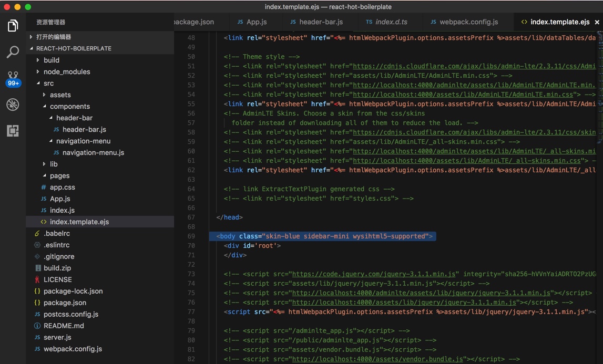The width and height of the screenshot is (603, 364).
Task: Click the macOS yellow minimize window button
Action: click(17, 7)
